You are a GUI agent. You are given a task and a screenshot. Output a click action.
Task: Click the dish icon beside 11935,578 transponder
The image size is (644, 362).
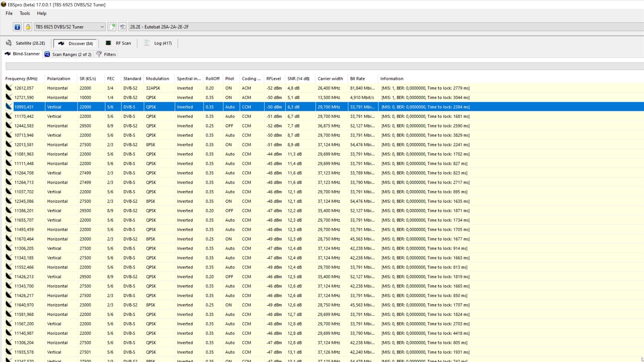(x=9, y=352)
